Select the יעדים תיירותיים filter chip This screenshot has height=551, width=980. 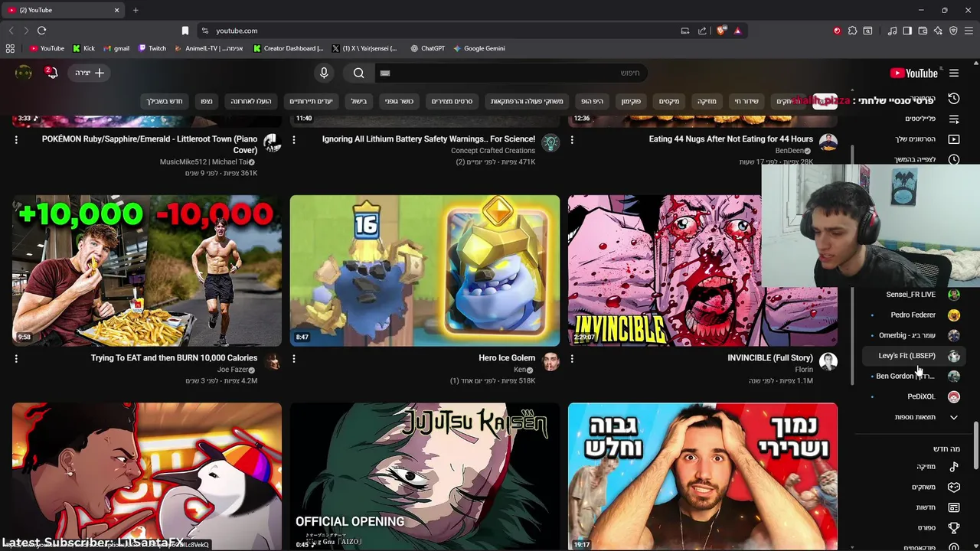(x=311, y=101)
